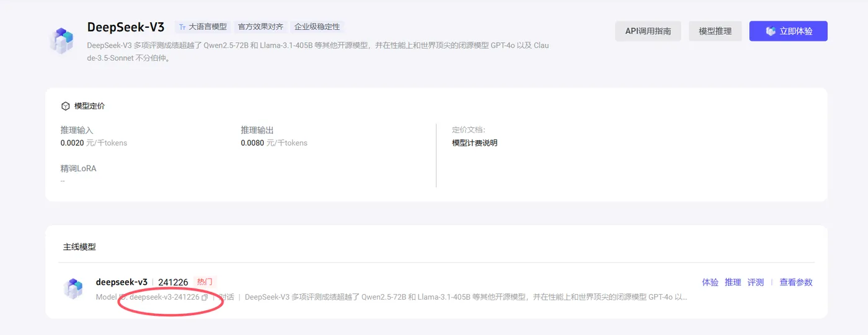Click the 推理 link in deepseek-v3 row

click(x=733, y=282)
